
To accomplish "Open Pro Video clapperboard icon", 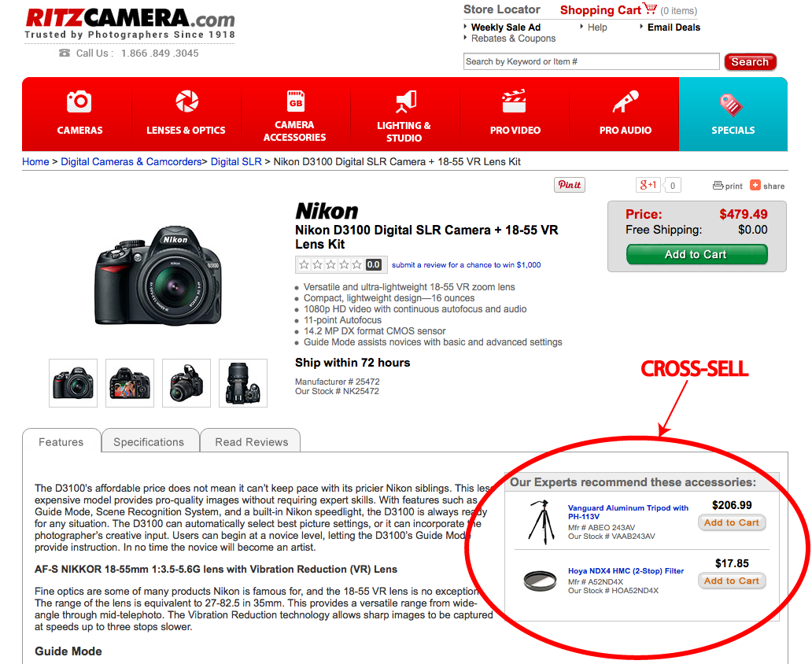I will [x=515, y=102].
